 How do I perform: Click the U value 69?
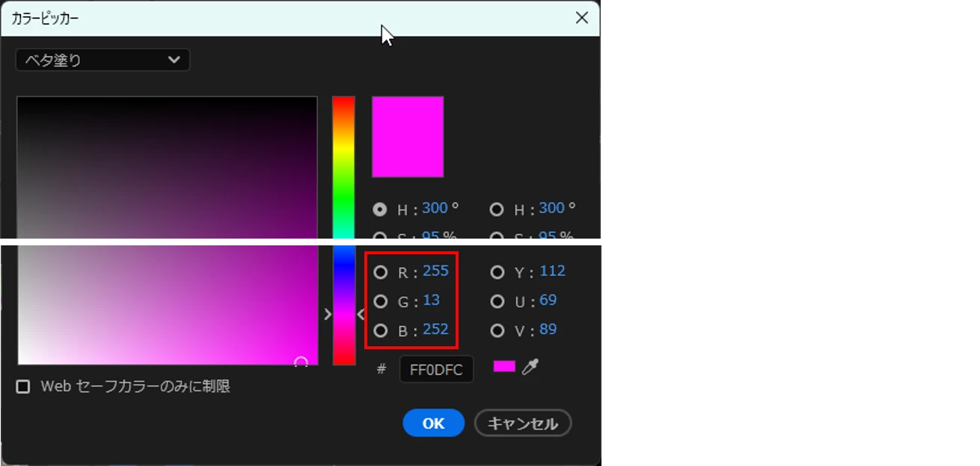point(548,300)
